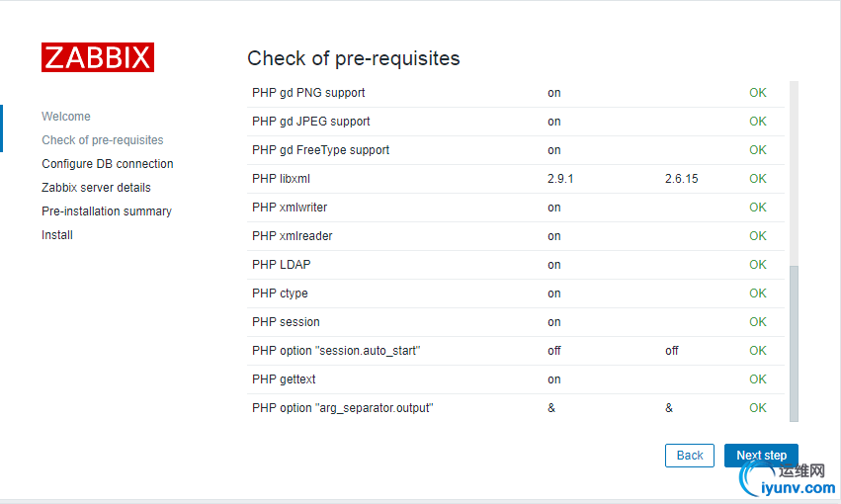Click the PHP libxml row label

[x=281, y=179]
